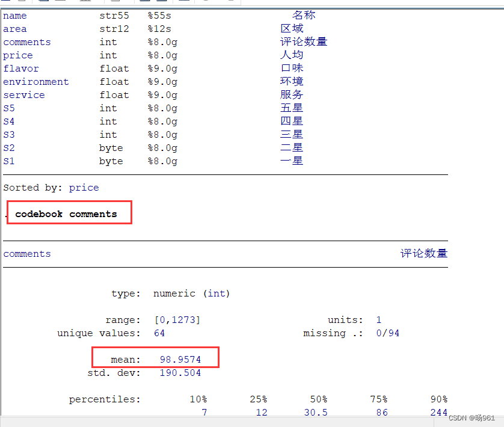This screenshot has width=504, height=427.
Task: Click the price link after Sorted by
Action: tap(84, 187)
